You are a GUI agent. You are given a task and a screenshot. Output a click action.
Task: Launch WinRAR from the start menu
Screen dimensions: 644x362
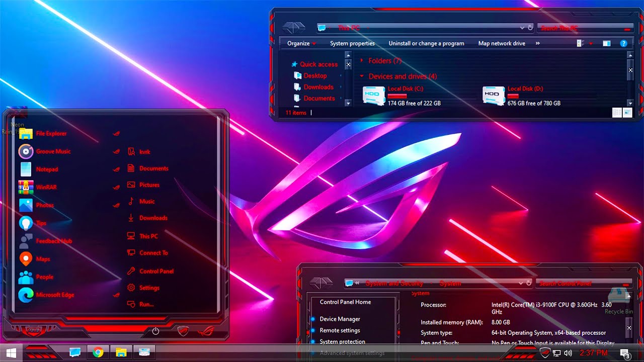46,187
